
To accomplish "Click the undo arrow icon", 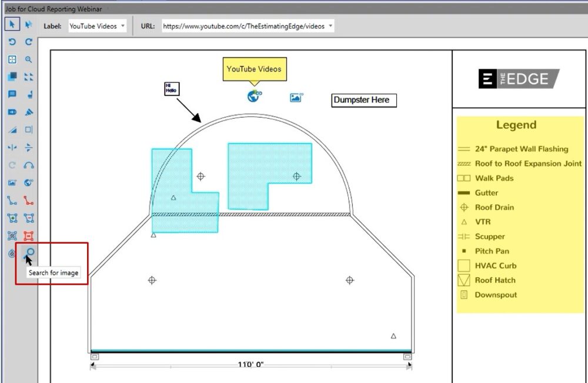I will 12,42.
